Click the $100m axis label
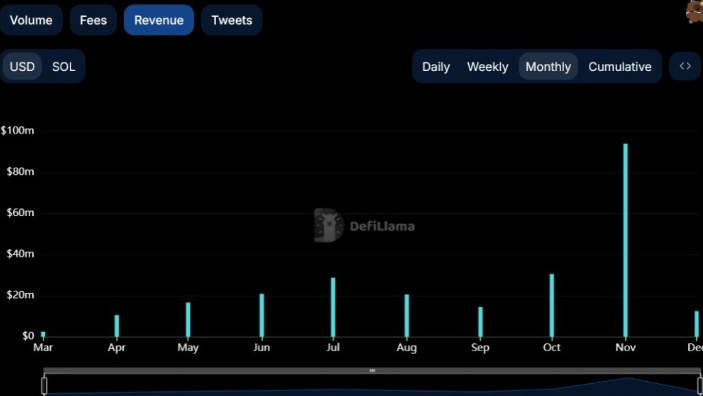Screen dimensions: 703x396 click(17, 131)
